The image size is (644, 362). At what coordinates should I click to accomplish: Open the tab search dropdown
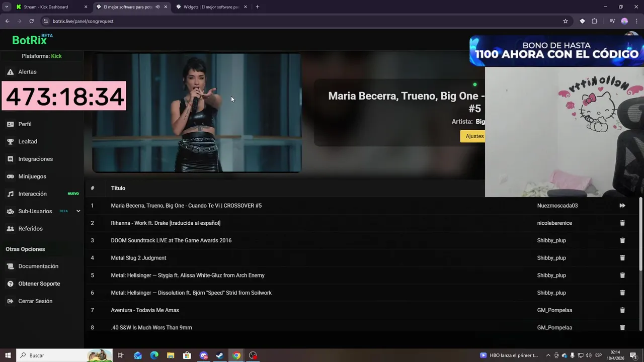(x=7, y=7)
